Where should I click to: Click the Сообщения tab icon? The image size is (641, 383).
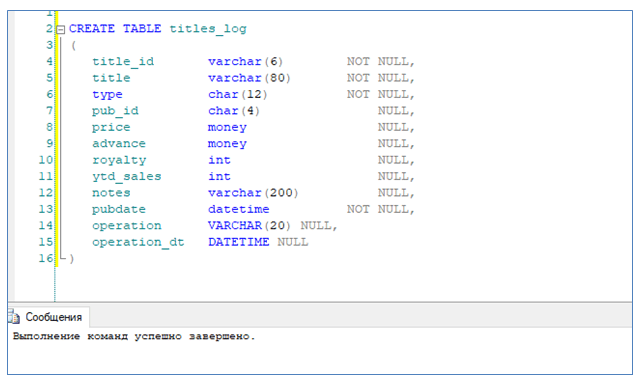click(x=13, y=317)
